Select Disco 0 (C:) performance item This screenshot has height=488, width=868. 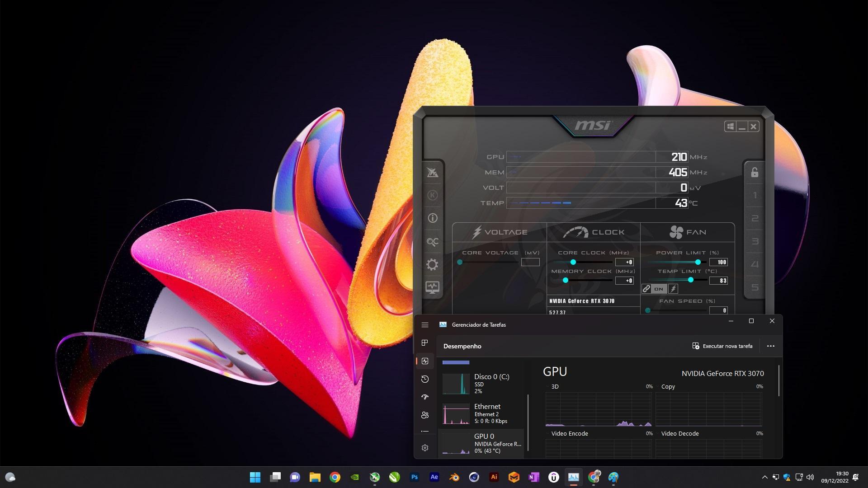[481, 384]
